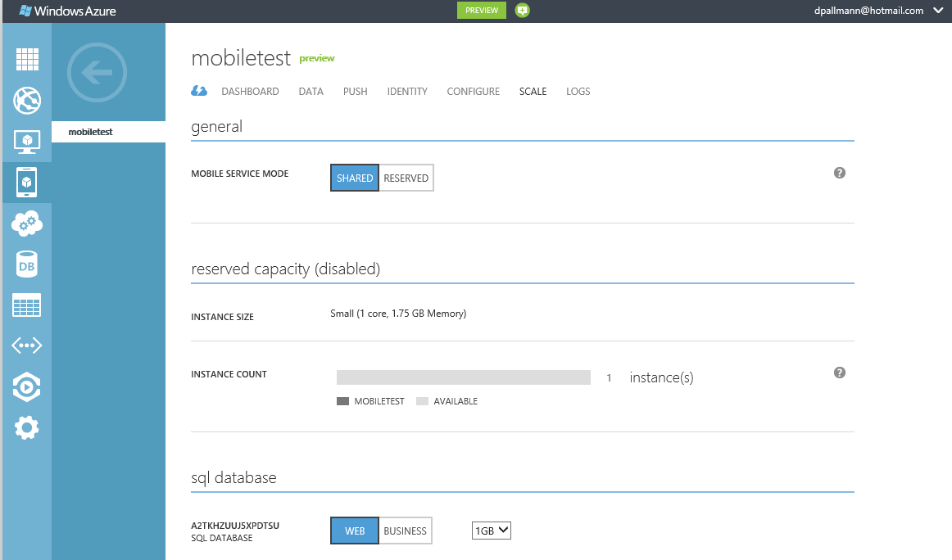This screenshot has height=560, width=952.
Task: Open the Media Services sidebar icon
Action: [27, 387]
